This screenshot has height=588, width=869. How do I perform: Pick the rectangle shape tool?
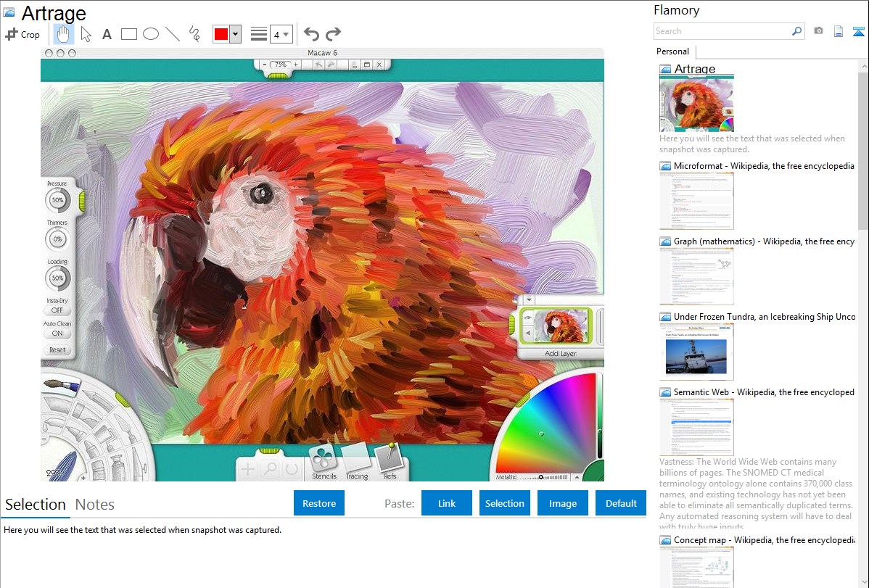click(129, 34)
